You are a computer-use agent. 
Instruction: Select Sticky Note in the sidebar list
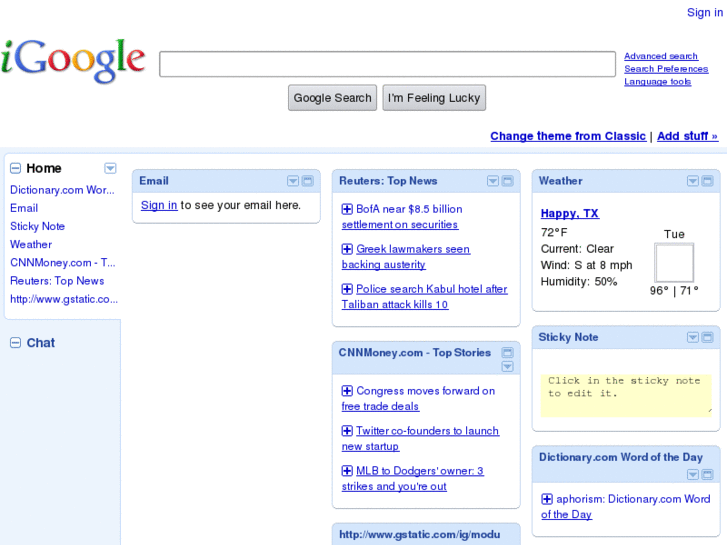click(x=38, y=226)
